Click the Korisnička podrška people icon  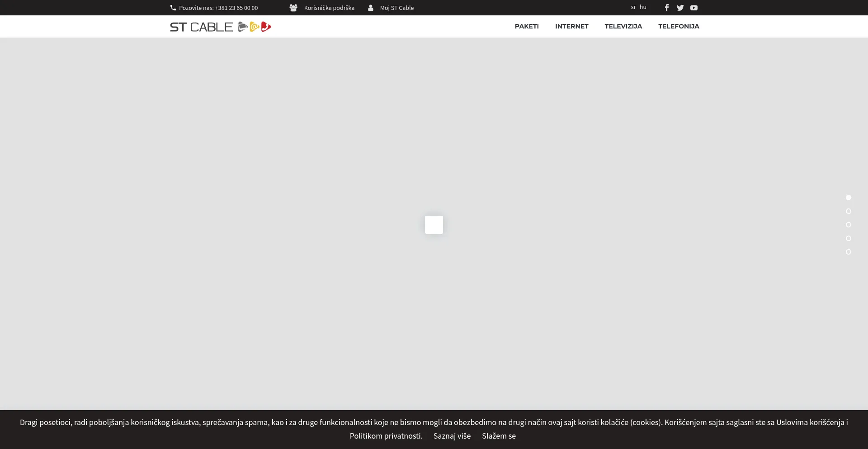(293, 8)
